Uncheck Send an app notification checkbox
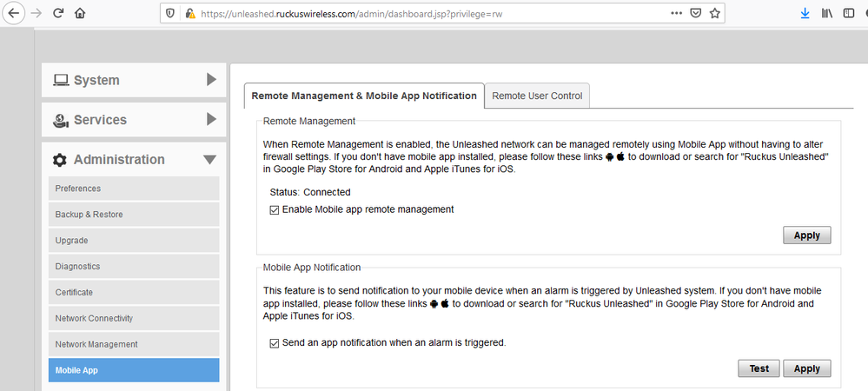The height and width of the screenshot is (391, 868). pyautogui.click(x=275, y=343)
